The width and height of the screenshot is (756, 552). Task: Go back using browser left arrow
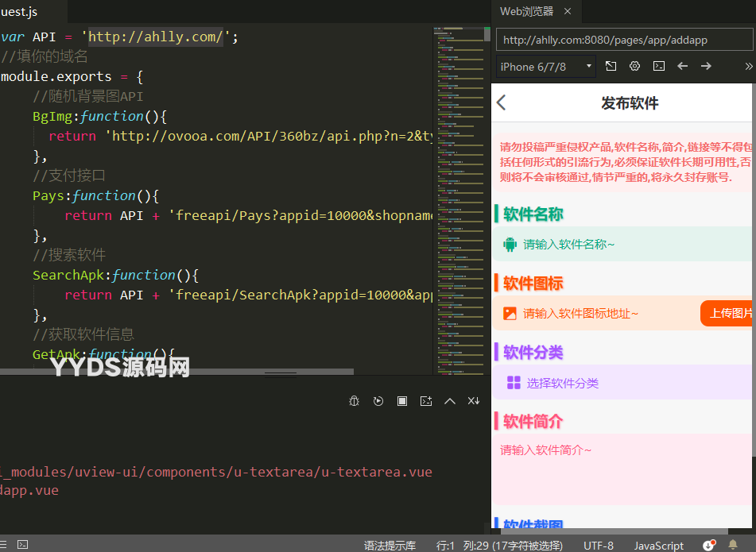pyautogui.click(x=682, y=66)
